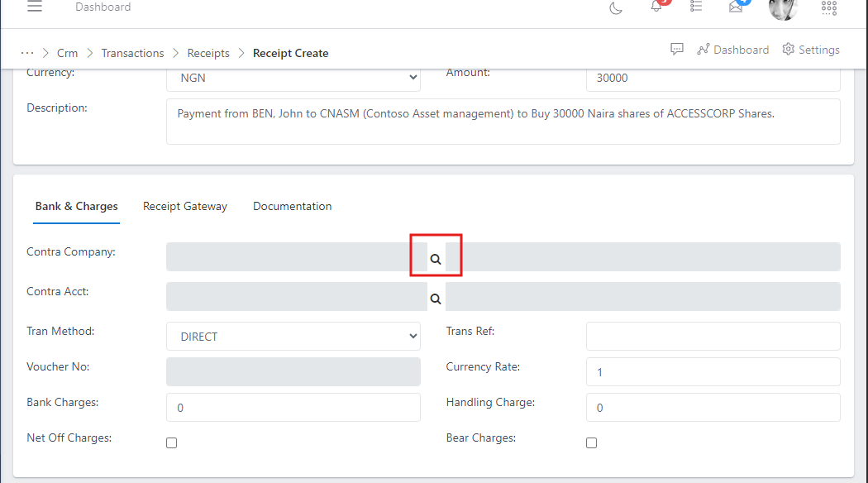Open Settings from the top right
Screen dimensions: 868x483
(810, 49)
